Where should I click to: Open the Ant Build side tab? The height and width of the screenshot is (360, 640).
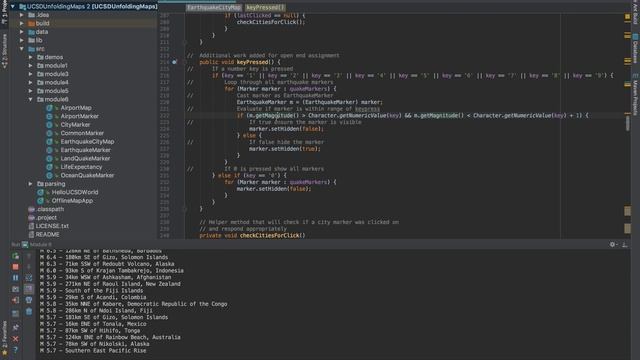[x=635, y=12]
